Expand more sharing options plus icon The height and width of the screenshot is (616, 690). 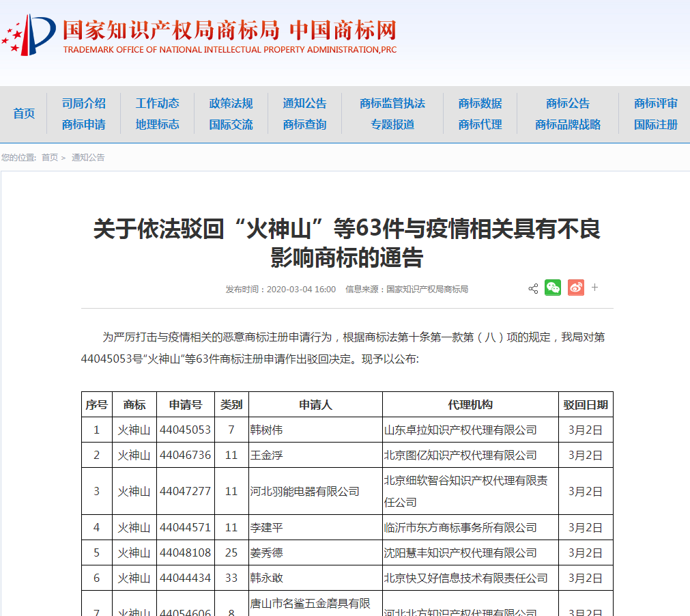(x=594, y=288)
